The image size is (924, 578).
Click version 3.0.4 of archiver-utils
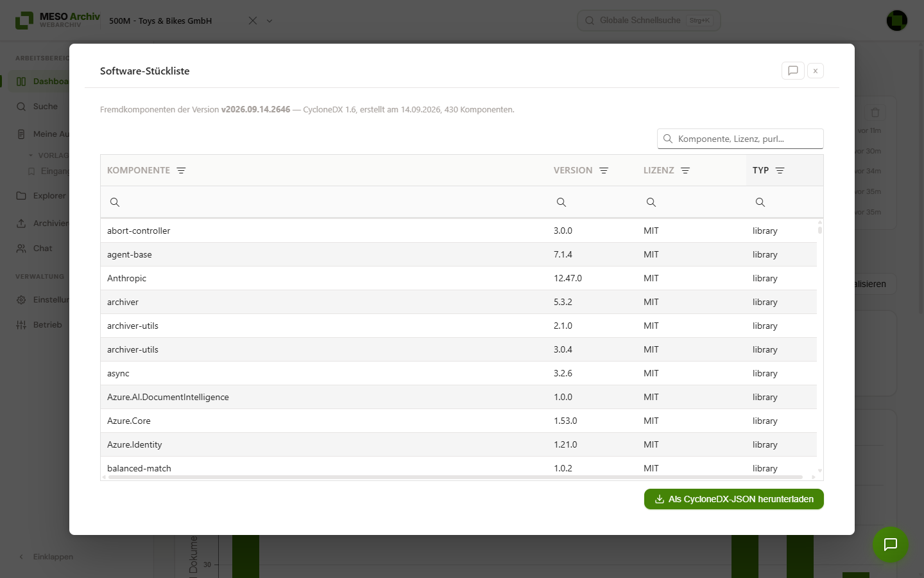coord(563,349)
